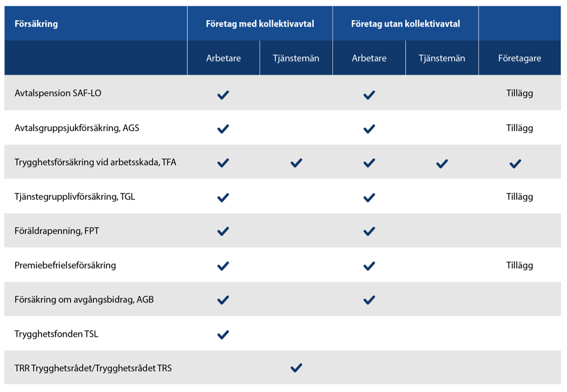Click Premiebefrielseförsäkring checkmark under Arbetare med kollektivavtal
Screen dimensions: 567x392
tap(223, 266)
